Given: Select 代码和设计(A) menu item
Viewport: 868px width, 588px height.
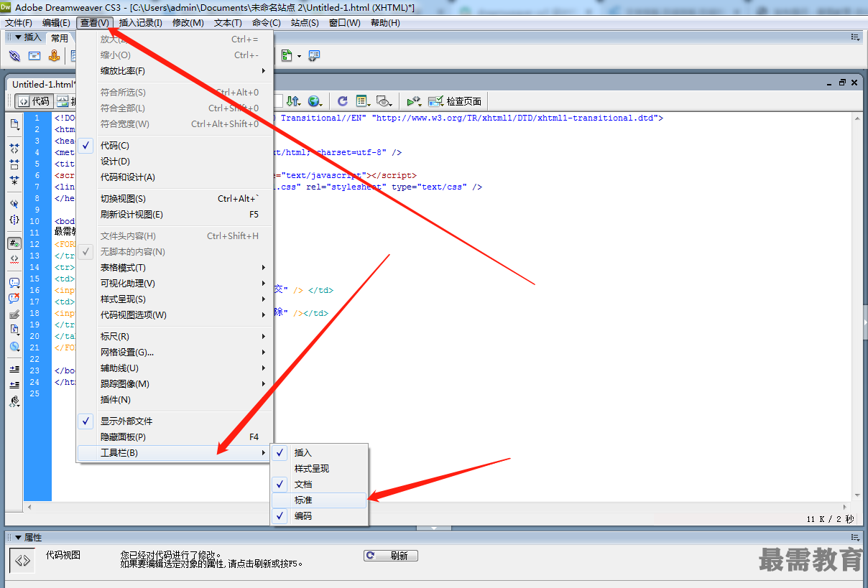Looking at the screenshot, I should tap(175, 177).
